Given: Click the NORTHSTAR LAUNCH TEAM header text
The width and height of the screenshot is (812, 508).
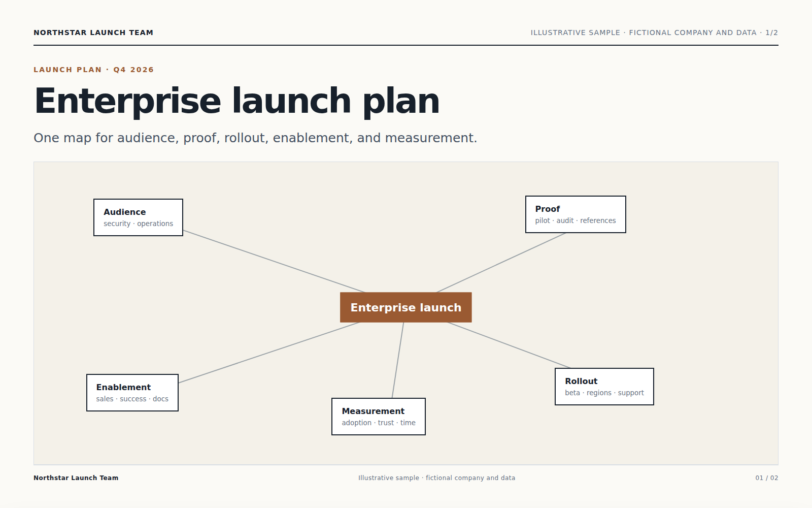Looking at the screenshot, I should click(93, 33).
